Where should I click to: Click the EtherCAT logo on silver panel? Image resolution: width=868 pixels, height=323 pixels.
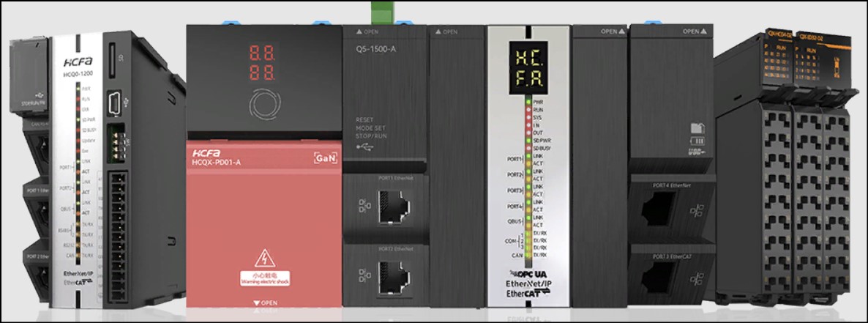[x=528, y=294]
